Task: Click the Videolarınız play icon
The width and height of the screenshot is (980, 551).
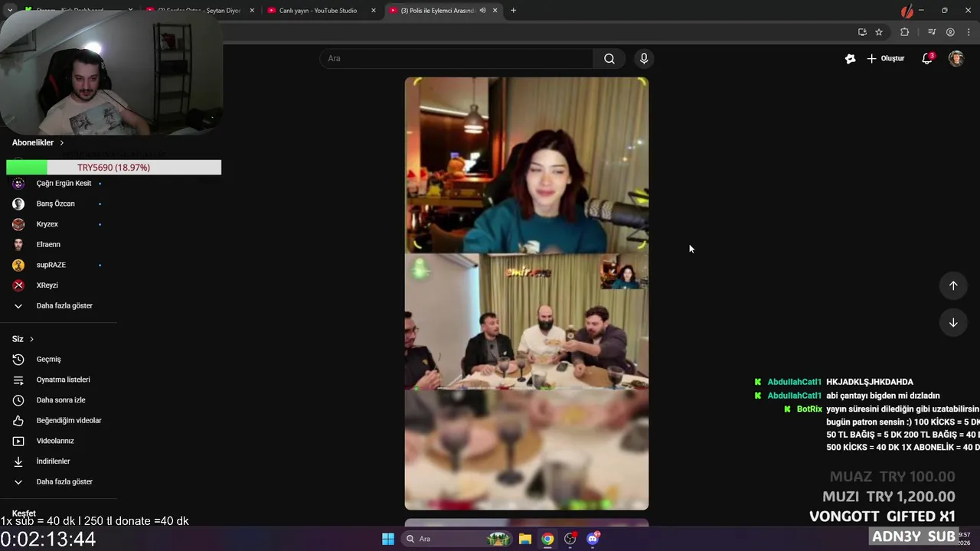Action: point(18,441)
